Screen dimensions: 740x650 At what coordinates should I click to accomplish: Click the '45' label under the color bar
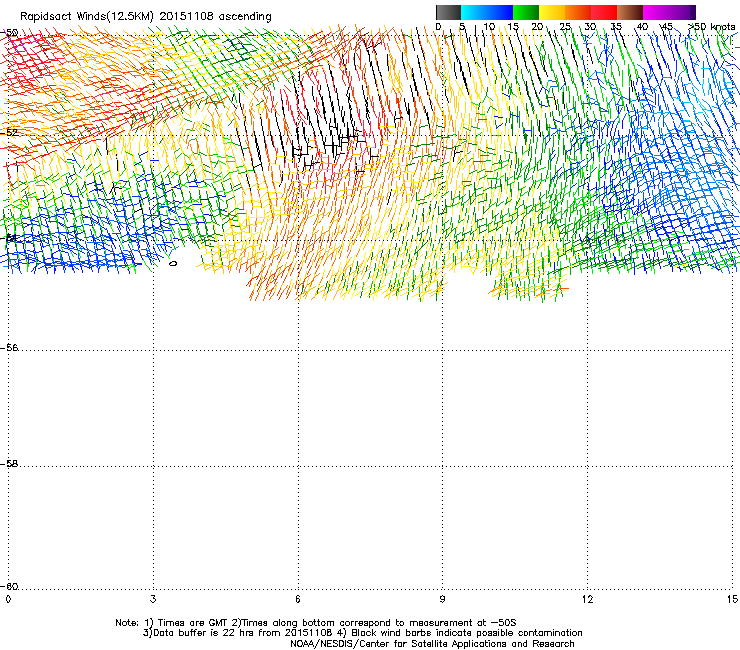coord(667,26)
